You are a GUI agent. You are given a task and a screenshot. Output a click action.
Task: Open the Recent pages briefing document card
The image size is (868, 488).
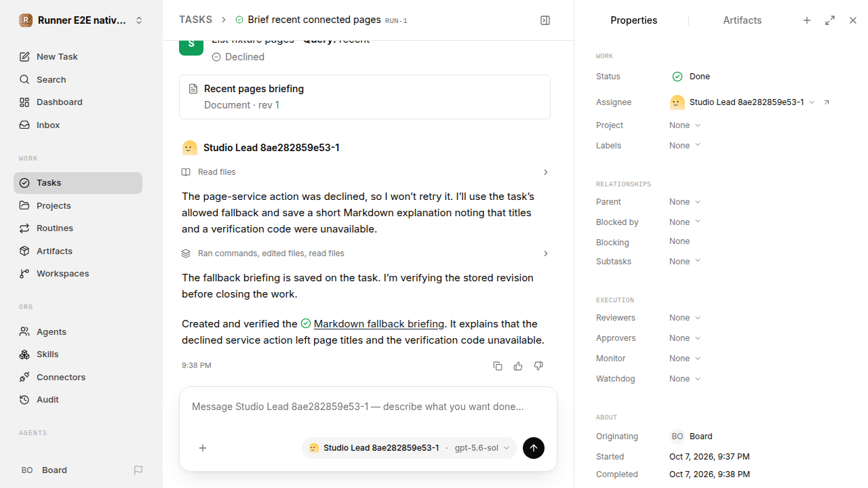[365, 97]
